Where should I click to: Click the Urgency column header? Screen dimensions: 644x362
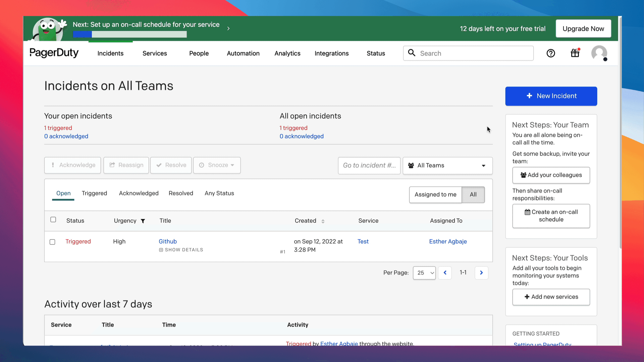[x=125, y=221]
